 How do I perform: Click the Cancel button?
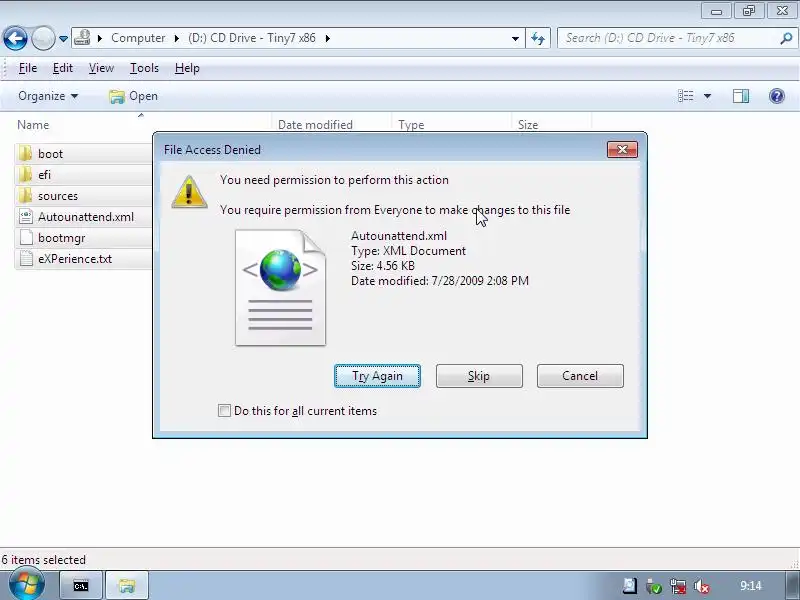pyautogui.click(x=580, y=376)
